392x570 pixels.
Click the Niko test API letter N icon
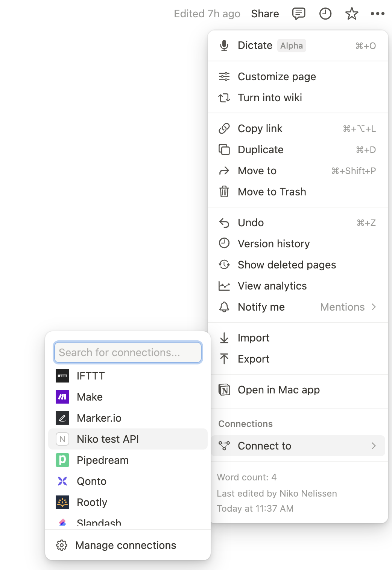pyautogui.click(x=62, y=439)
